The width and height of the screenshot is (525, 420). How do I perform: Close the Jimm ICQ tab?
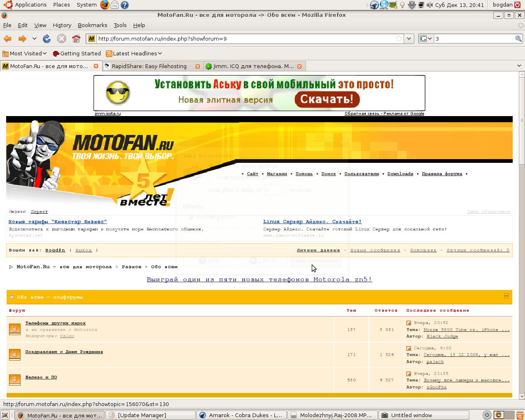click(x=299, y=66)
